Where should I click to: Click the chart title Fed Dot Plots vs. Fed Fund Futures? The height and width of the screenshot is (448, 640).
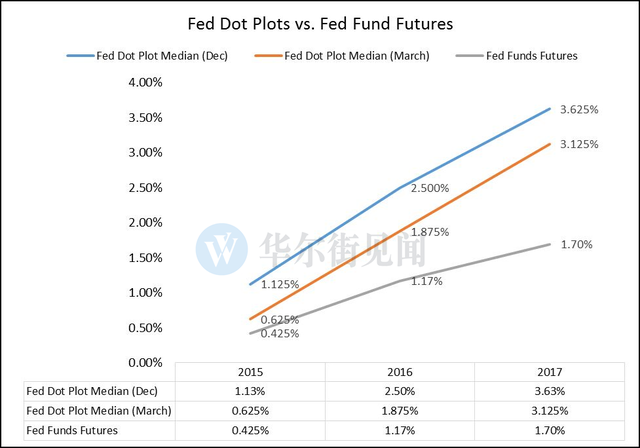[x=320, y=24]
